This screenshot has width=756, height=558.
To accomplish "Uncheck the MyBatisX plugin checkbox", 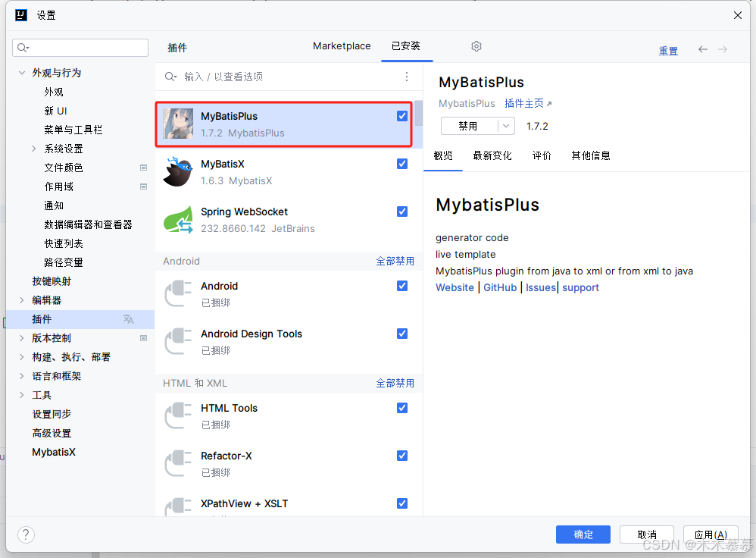I will [x=402, y=164].
